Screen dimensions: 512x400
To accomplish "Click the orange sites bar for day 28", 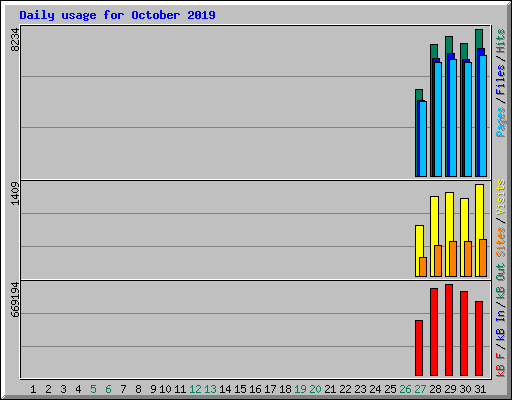I will [x=438, y=261].
